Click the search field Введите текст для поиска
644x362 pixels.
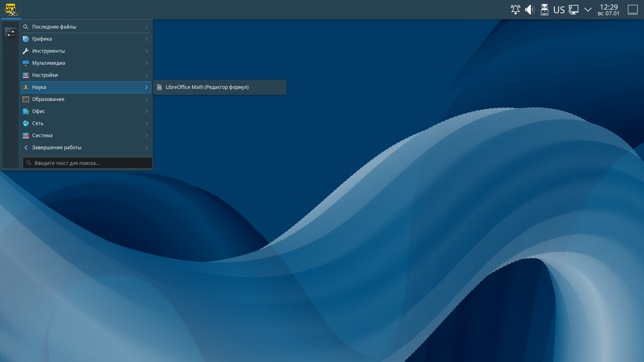point(87,163)
